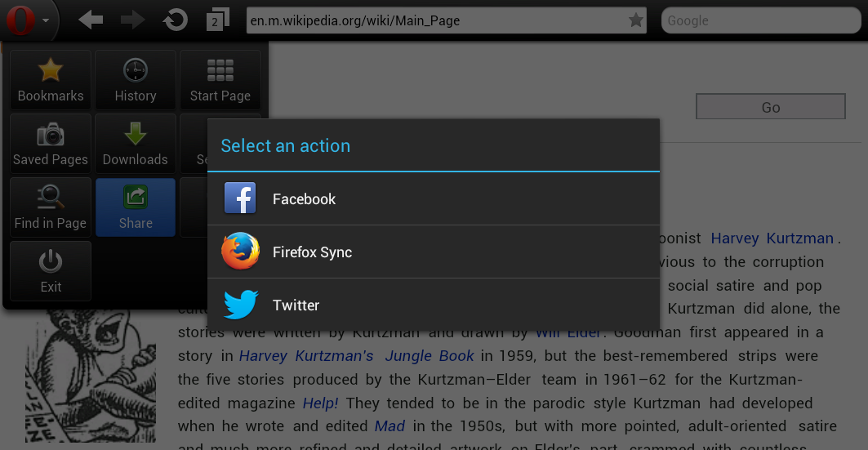Open the Mad magazine link
Screen dimensions: 868x450
click(389, 426)
